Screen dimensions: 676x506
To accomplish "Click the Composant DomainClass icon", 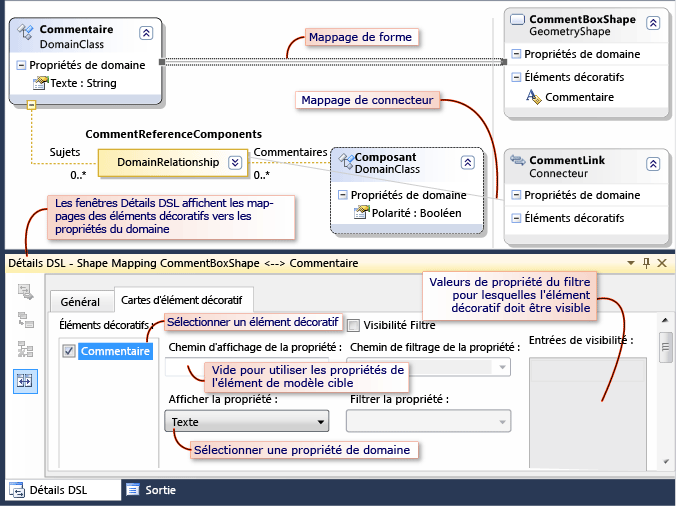I will pos(346,161).
